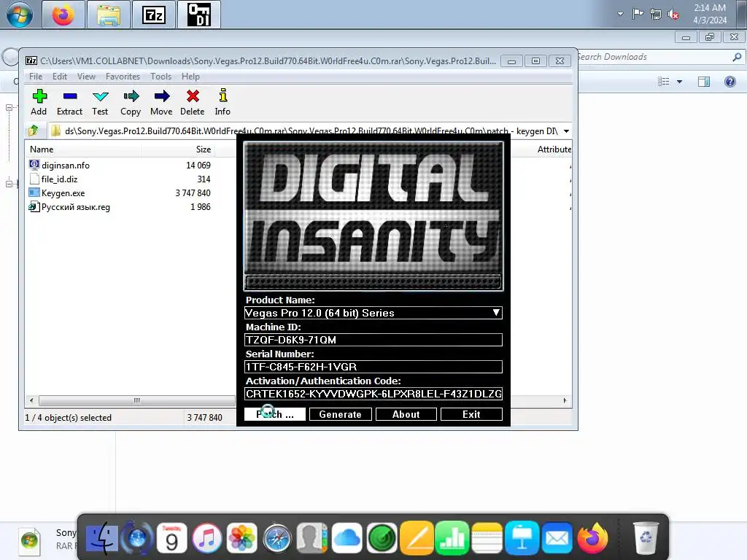This screenshot has height=560, width=747.
Task: Click the muted volume tray icon
Action: [673, 15]
